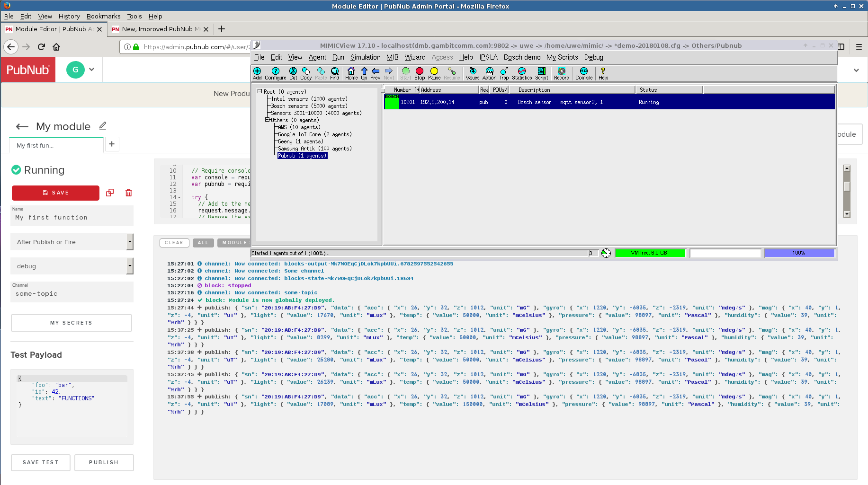
Task: Click the clock icon in MIMICView status bar
Action: (606, 253)
